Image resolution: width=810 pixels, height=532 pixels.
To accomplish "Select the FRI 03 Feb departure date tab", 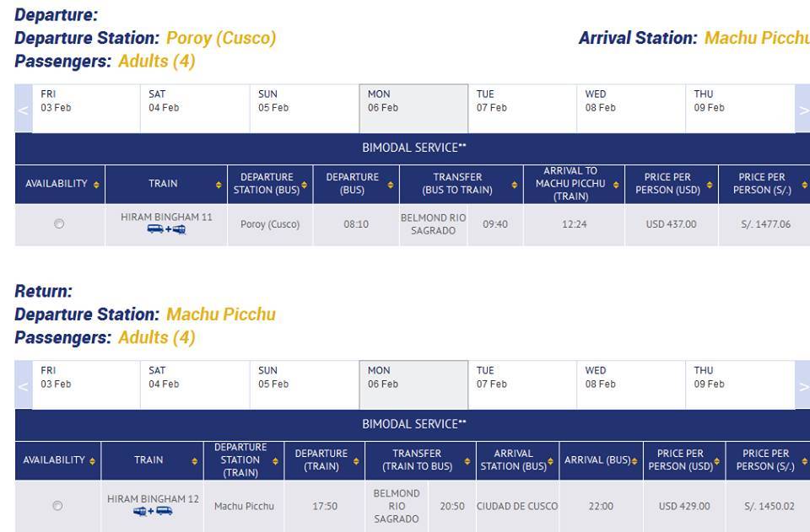I will [x=86, y=109].
